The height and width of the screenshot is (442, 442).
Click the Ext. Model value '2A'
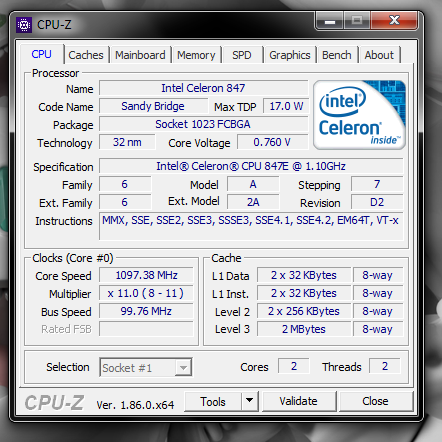pyautogui.click(x=253, y=202)
